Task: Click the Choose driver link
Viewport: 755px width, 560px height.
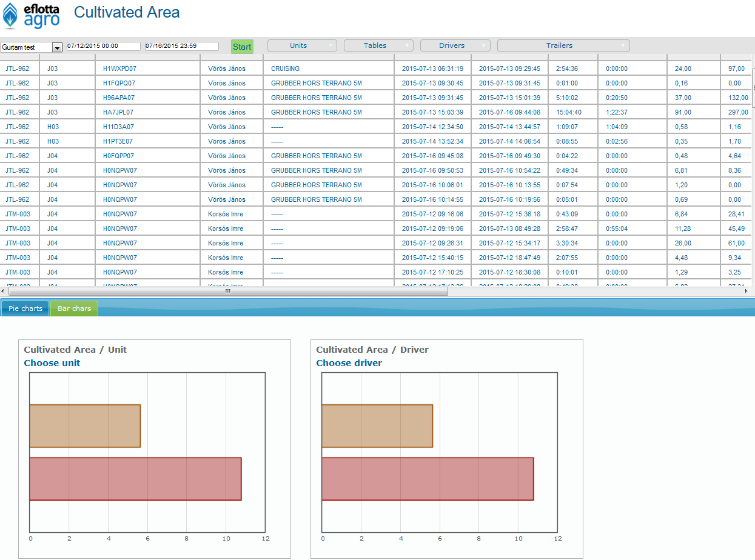Action: point(349,363)
